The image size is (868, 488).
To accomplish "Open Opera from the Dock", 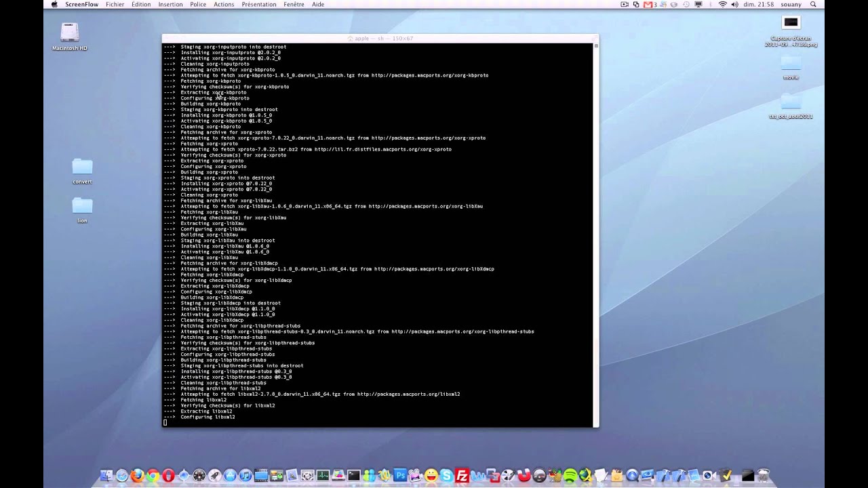I will click(x=167, y=476).
